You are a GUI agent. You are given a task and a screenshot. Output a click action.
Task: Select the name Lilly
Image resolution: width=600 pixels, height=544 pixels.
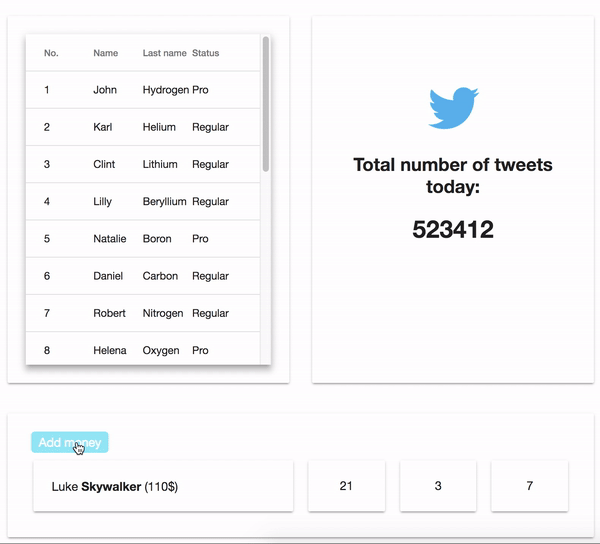[x=103, y=202]
